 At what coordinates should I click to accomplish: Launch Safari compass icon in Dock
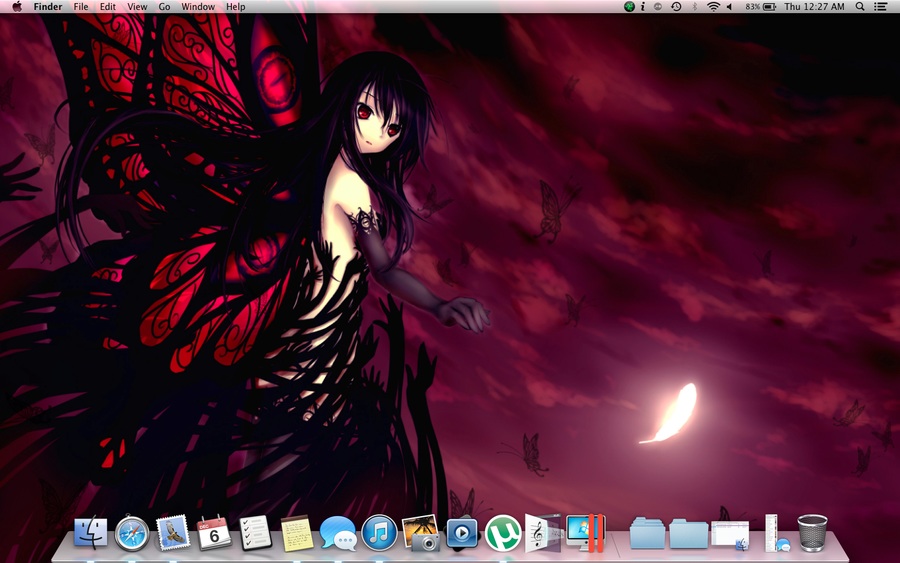[x=132, y=533]
